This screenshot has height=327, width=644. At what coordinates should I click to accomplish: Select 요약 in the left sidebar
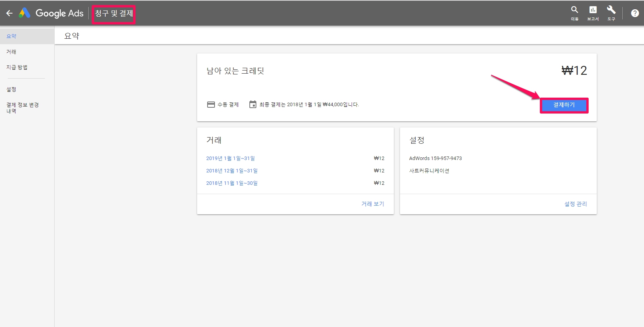tap(12, 36)
